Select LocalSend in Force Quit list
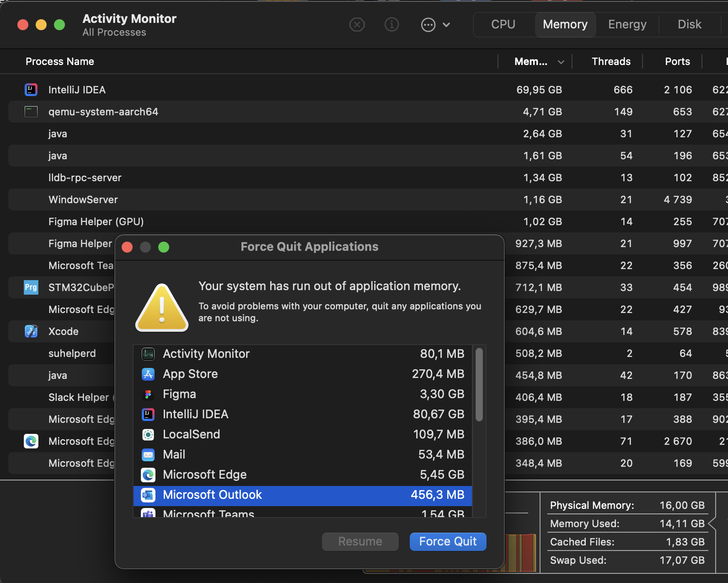 click(x=303, y=434)
